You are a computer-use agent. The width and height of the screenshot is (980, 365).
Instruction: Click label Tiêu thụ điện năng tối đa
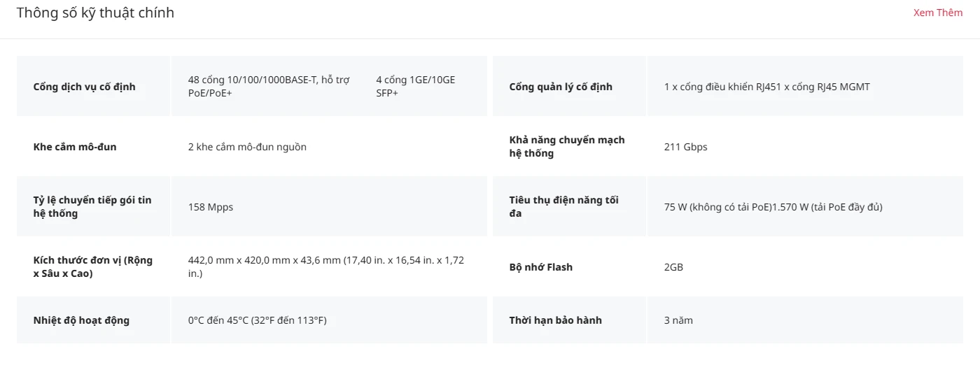point(564,207)
